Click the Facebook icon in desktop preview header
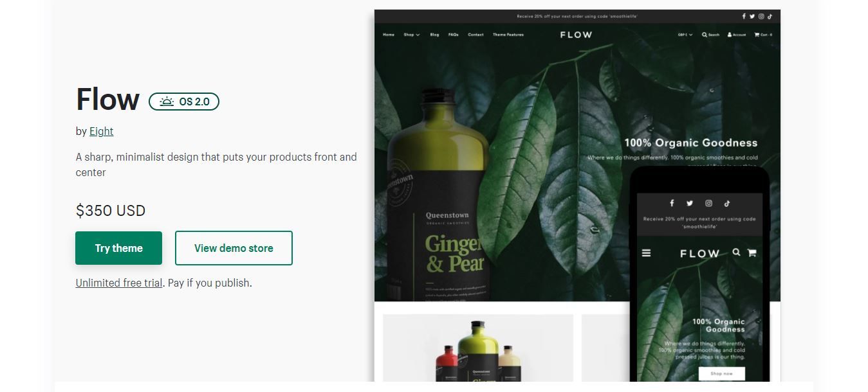This screenshot has width=868, height=392. [x=744, y=17]
